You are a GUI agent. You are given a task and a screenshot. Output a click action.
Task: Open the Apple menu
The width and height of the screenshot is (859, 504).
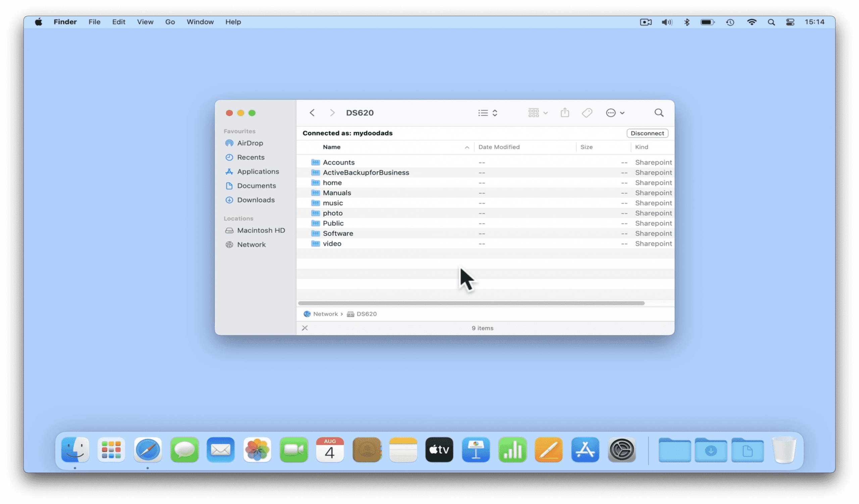pos(39,22)
